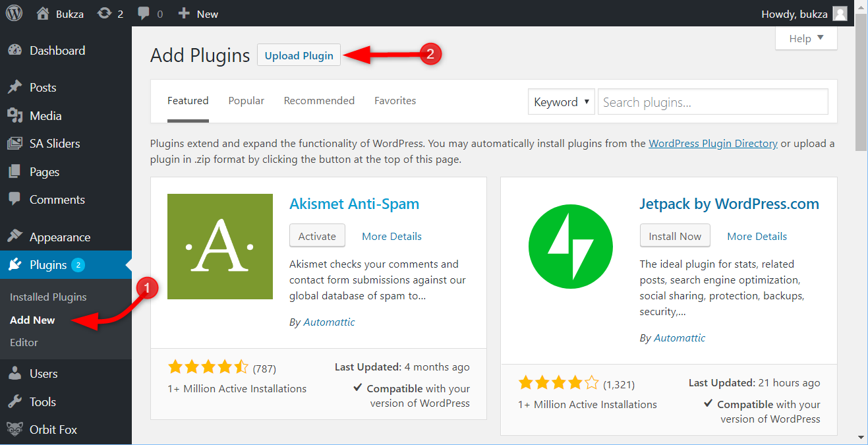Click the Jetpack lightning logo

click(571, 247)
